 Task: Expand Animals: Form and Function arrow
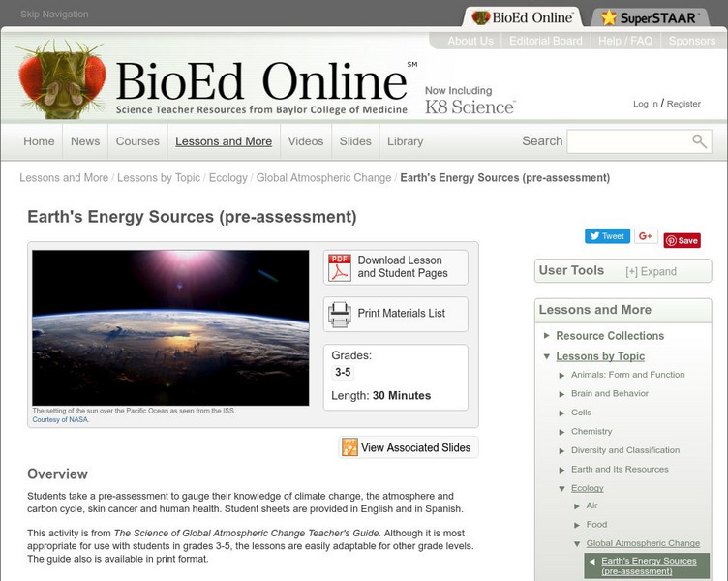click(x=561, y=376)
